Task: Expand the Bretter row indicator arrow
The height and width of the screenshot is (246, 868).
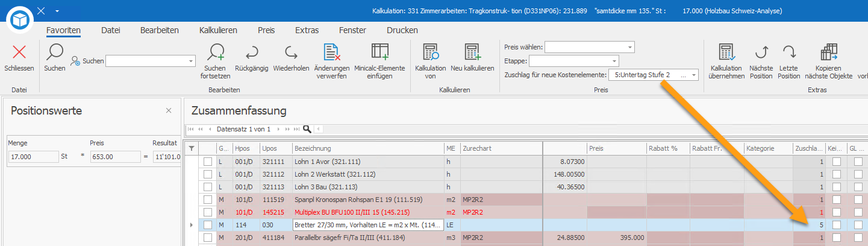Action: pos(192,225)
